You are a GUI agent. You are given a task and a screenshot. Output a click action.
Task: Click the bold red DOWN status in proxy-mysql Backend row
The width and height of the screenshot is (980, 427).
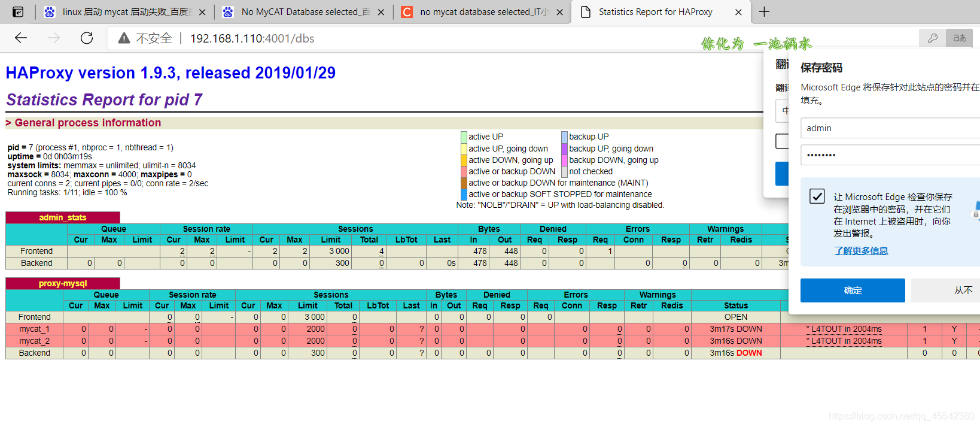click(x=749, y=353)
